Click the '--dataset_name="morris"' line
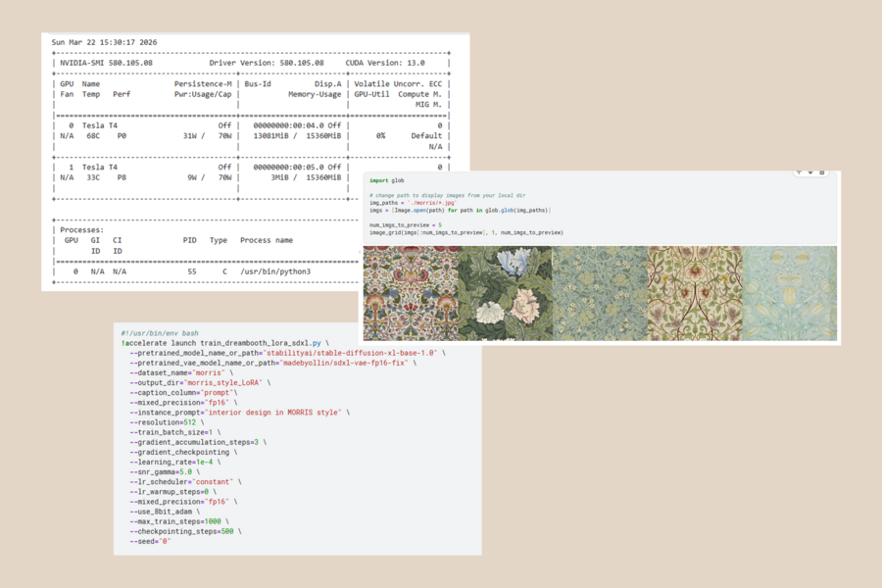This screenshot has width=882, height=588. [x=181, y=373]
